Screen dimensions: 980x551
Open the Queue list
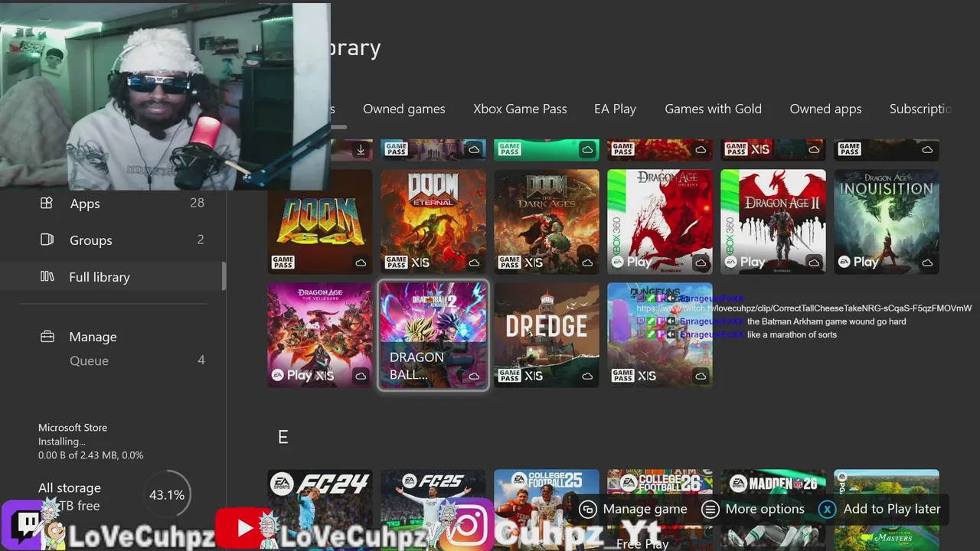click(x=113, y=360)
